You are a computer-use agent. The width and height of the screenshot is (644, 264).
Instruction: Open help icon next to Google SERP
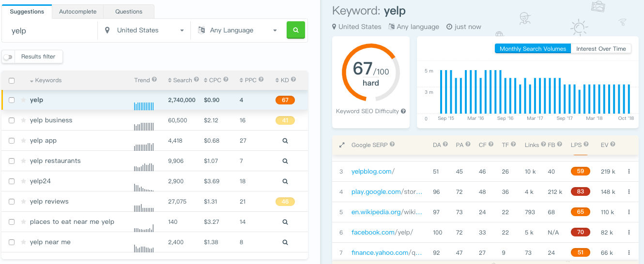(x=392, y=144)
